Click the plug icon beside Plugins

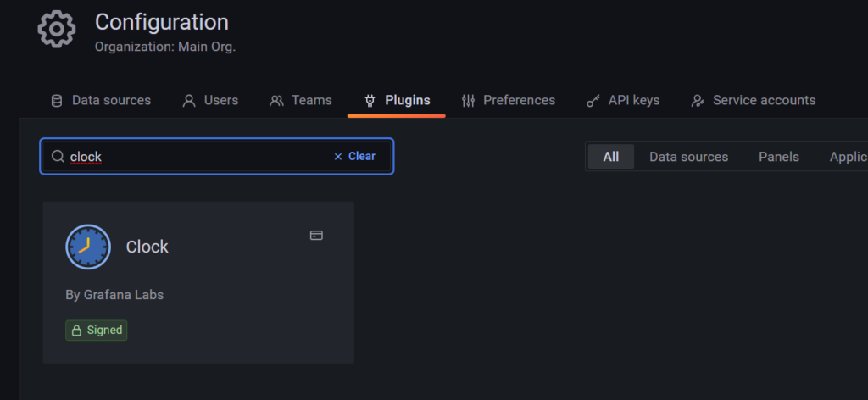point(370,101)
